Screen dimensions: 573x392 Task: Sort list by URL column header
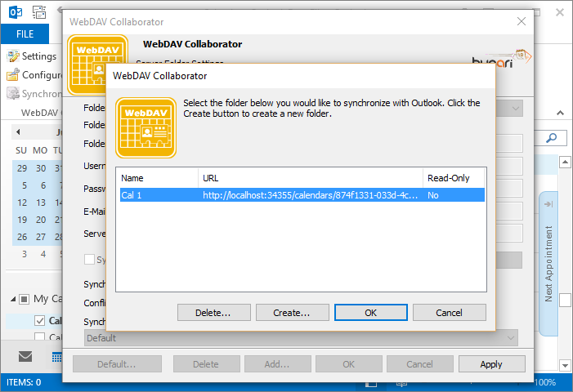311,178
